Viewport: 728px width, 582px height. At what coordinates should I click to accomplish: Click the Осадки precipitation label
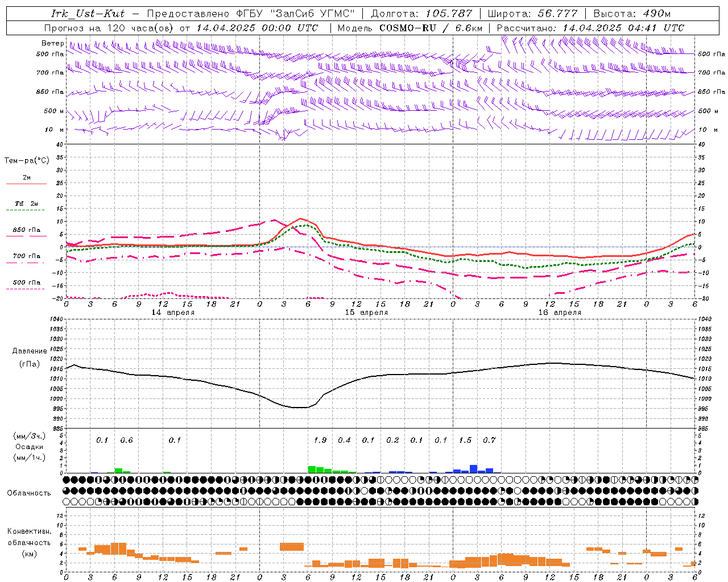pos(29,447)
